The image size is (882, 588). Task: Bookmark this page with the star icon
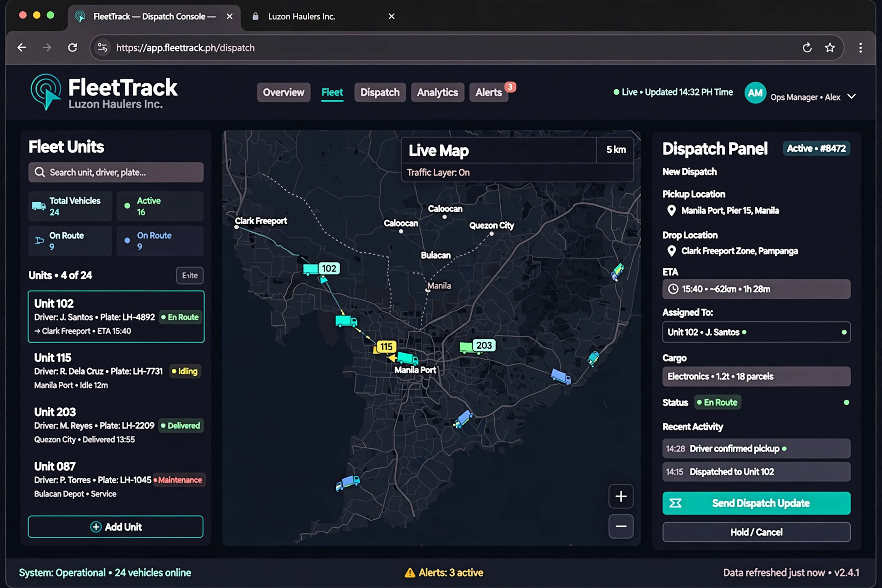830,47
